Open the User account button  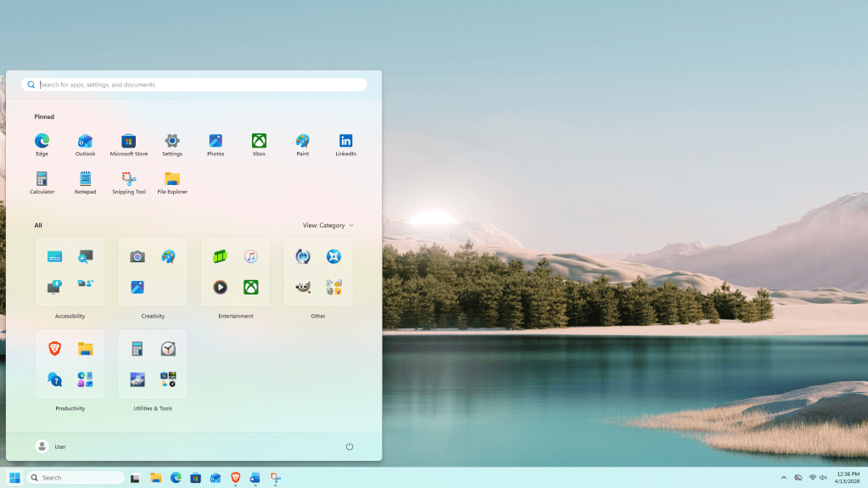tap(50, 446)
